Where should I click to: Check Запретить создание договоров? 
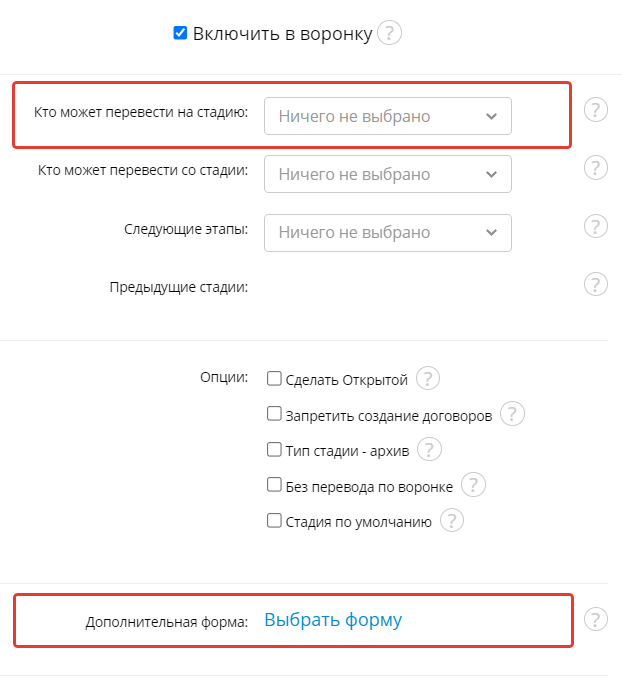(x=274, y=414)
